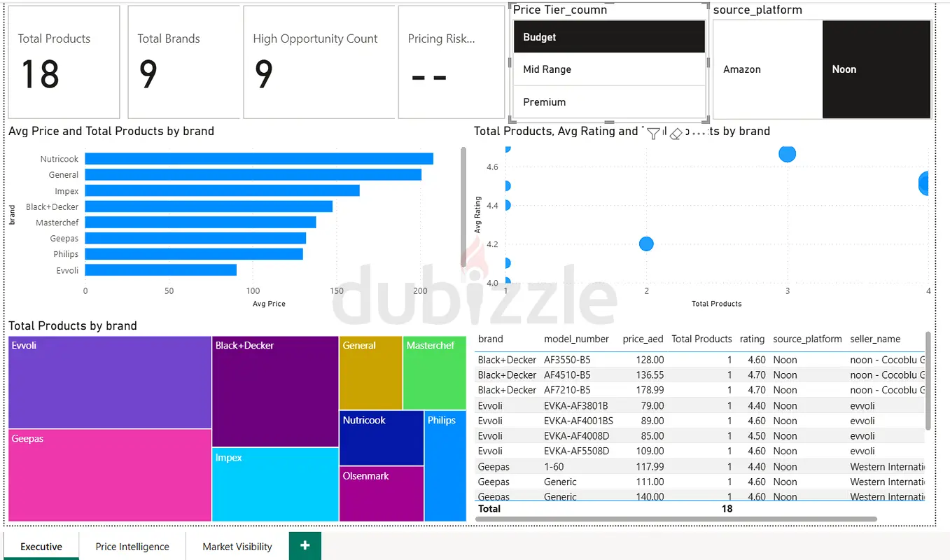This screenshot has width=950, height=560.
Task: Click the table's horizontal scrollbar
Action: [x=676, y=519]
